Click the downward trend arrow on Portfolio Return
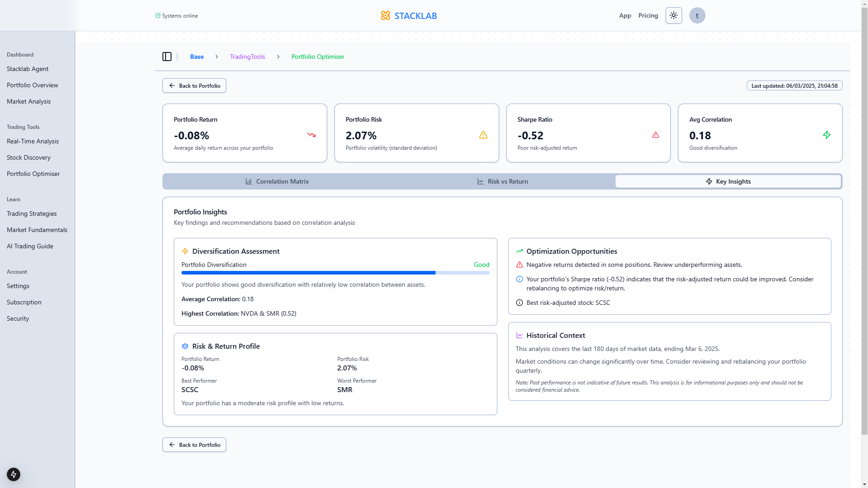The image size is (868, 488). 311,135
